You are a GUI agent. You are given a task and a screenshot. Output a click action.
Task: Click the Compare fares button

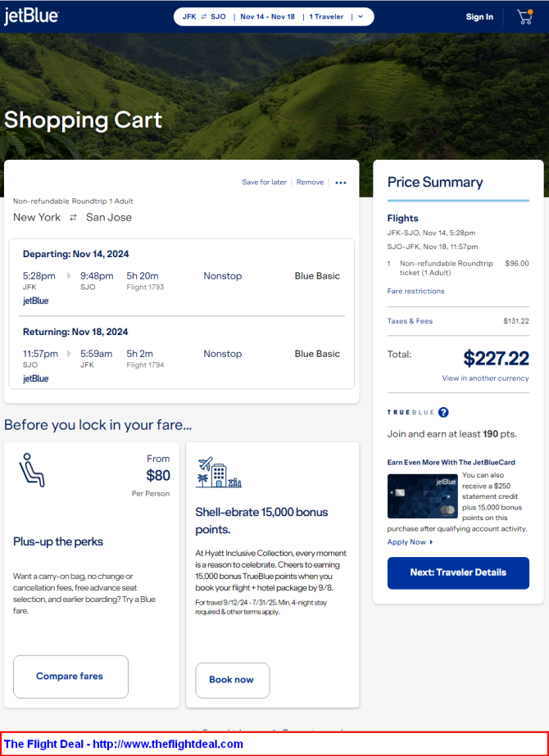click(x=70, y=677)
